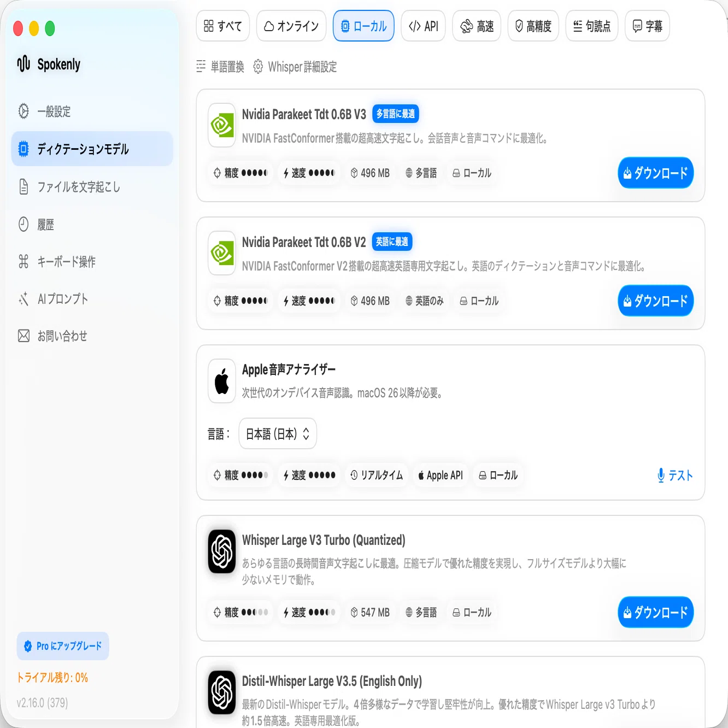This screenshot has height=728, width=728.
Task: Click the ローカル chip of Apple音声アナライザー
Action: 498,475
